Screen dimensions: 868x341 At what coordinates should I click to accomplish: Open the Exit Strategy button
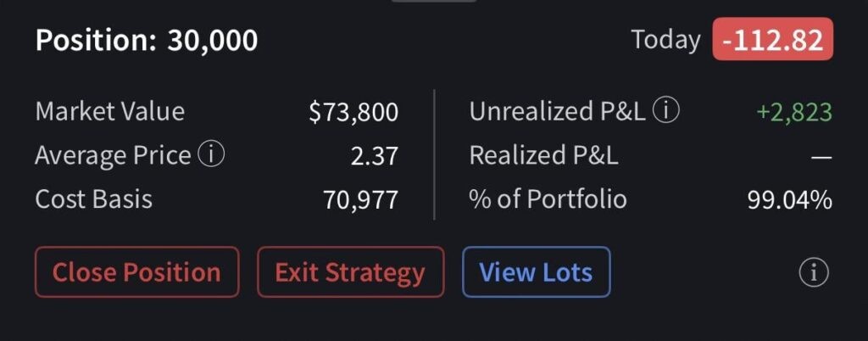click(x=350, y=272)
